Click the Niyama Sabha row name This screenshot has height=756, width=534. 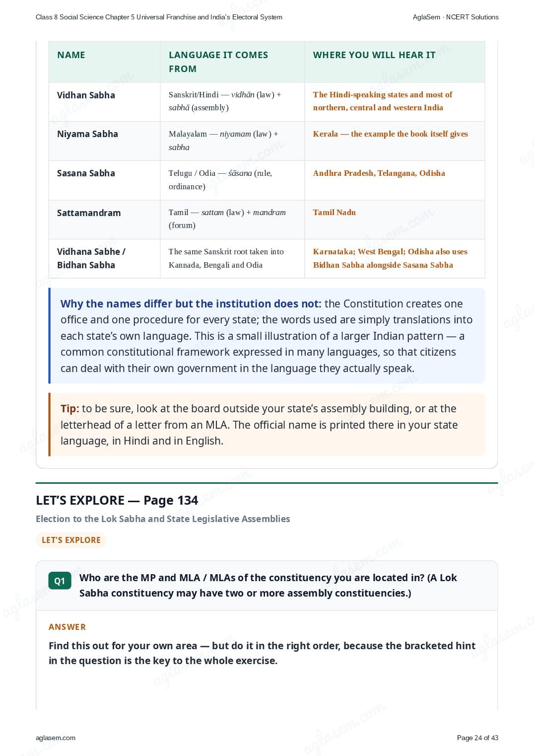pyautogui.click(x=87, y=134)
